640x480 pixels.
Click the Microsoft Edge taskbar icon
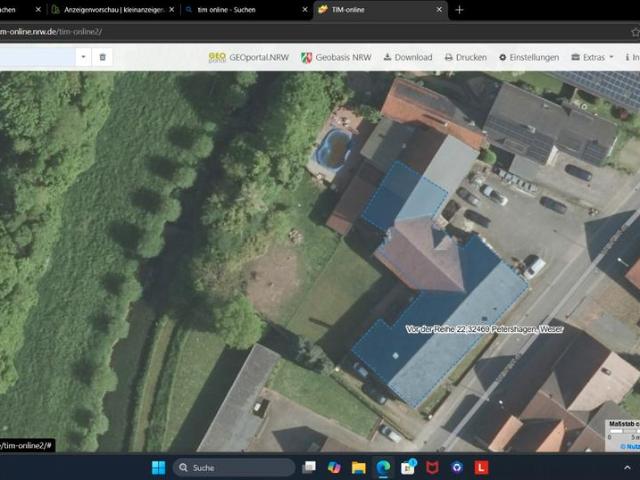pyautogui.click(x=383, y=468)
